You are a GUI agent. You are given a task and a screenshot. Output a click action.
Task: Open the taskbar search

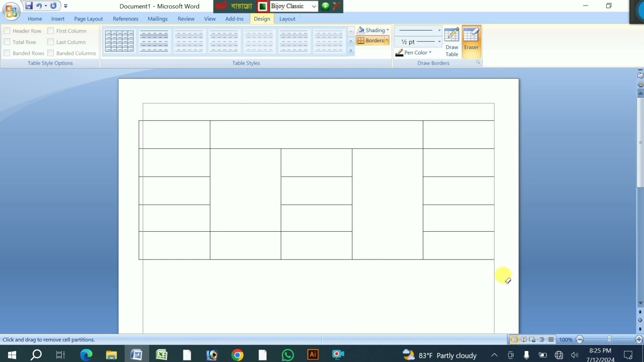36,355
